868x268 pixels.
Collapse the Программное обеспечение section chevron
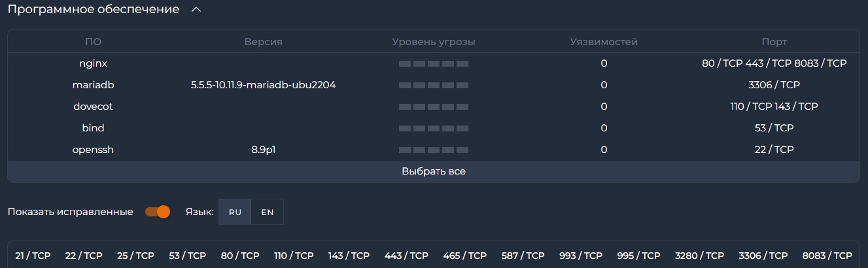196,10
